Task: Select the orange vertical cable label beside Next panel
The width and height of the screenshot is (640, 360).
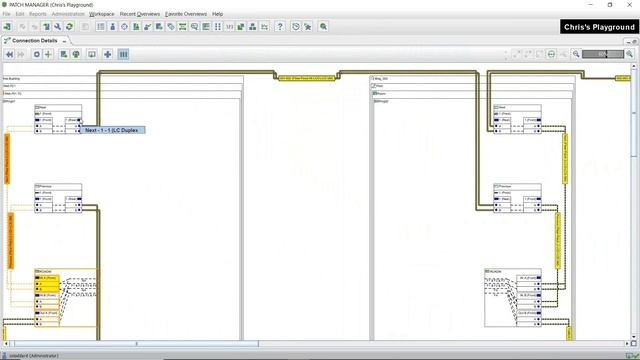Action: [7, 159]
